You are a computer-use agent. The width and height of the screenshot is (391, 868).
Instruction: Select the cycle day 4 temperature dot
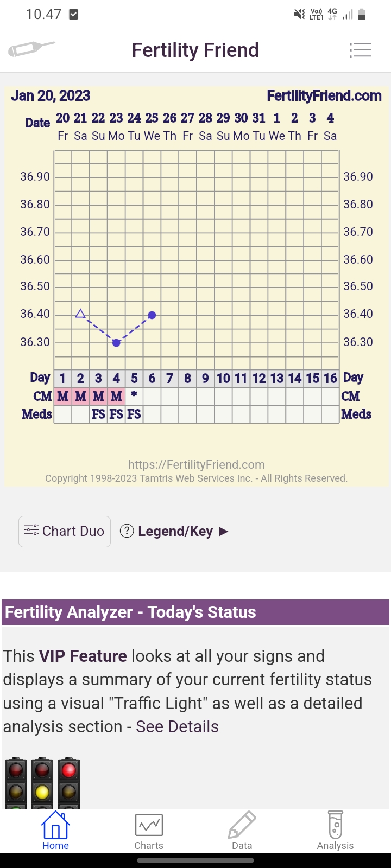[x=116, y=343]
